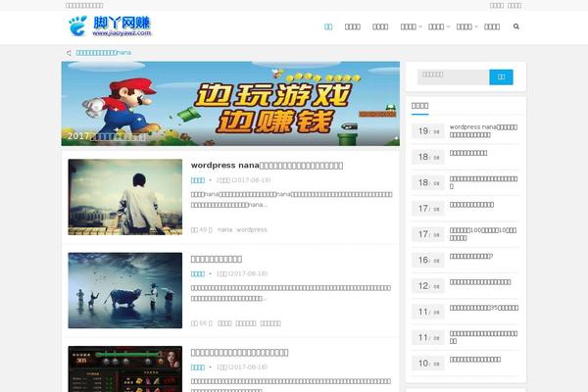Open article title beside game screenshot thumbnail
The image size is (588, 392).
240,352
